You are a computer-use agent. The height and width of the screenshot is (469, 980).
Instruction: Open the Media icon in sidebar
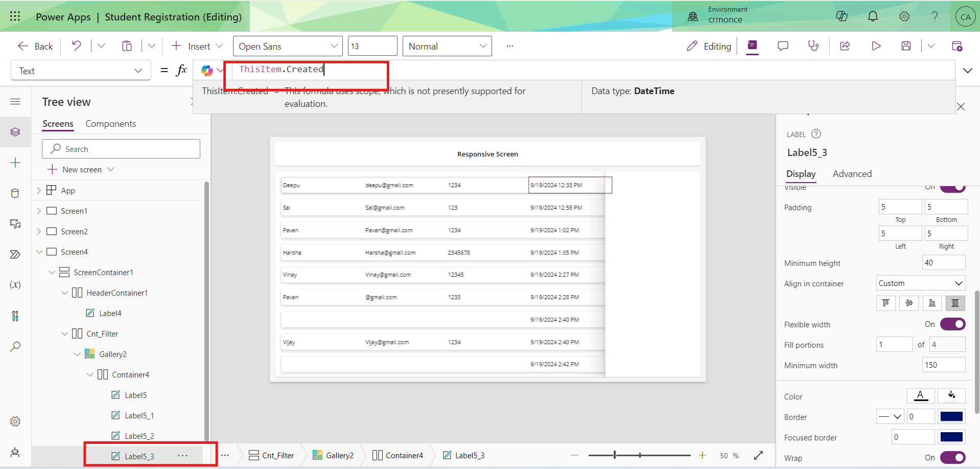[x=15, y=224]
